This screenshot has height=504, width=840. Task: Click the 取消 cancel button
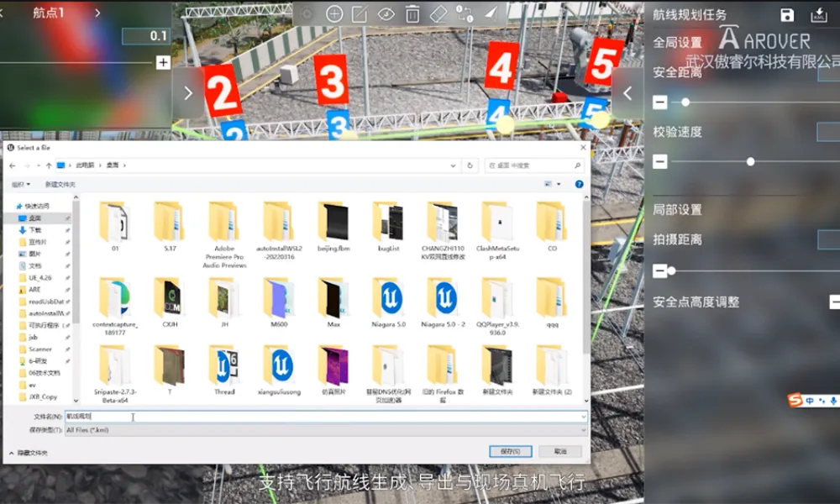[560, 452]
